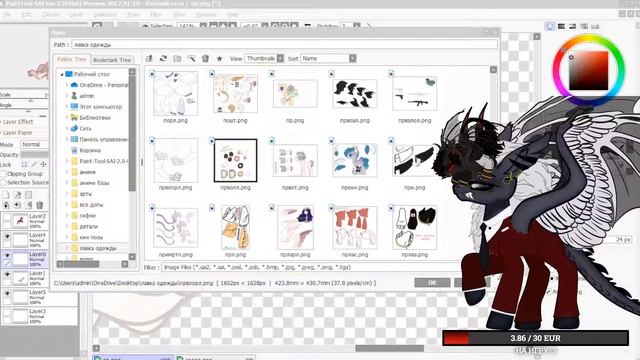640x360 pixels.
Task: Select the color wheel panel icon at top right
Action: pyautogui.click(x=550, y=26)
